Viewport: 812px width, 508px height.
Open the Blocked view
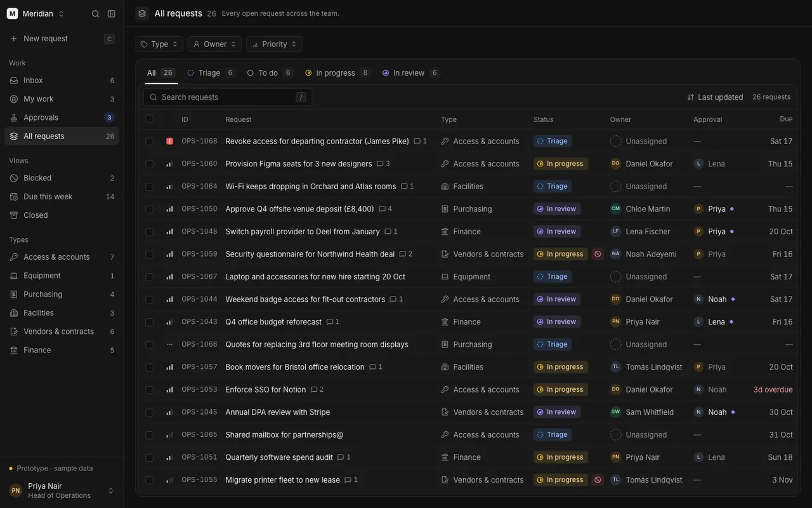[62, 178]
